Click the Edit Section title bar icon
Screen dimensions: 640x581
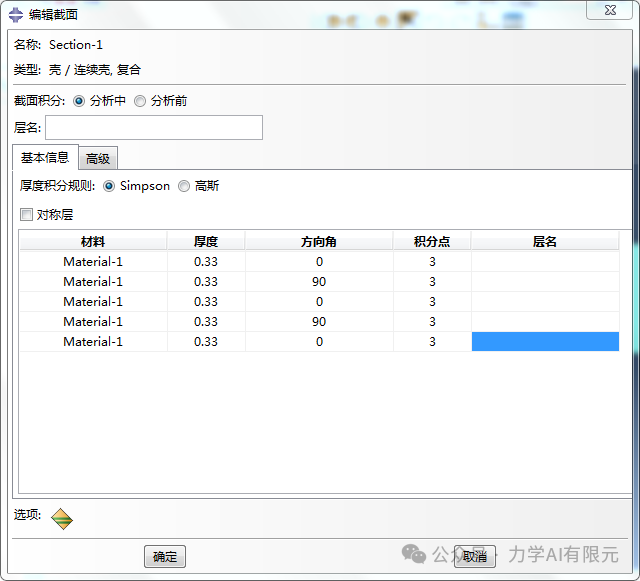pos(16,15)
